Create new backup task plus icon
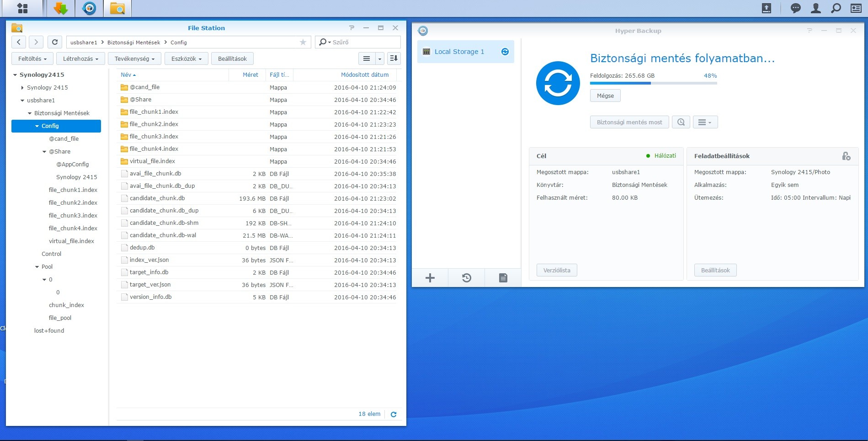Viewport: 868px width, 441px height. pos(430,278)
